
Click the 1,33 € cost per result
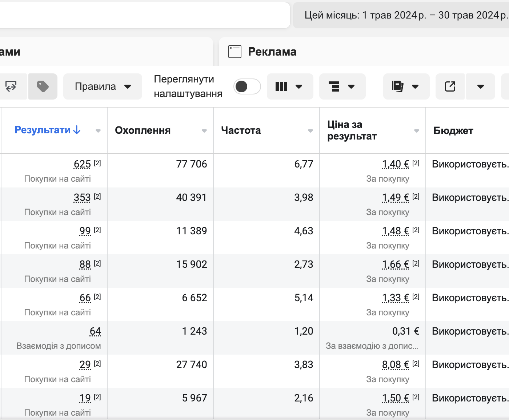point(396,298)
